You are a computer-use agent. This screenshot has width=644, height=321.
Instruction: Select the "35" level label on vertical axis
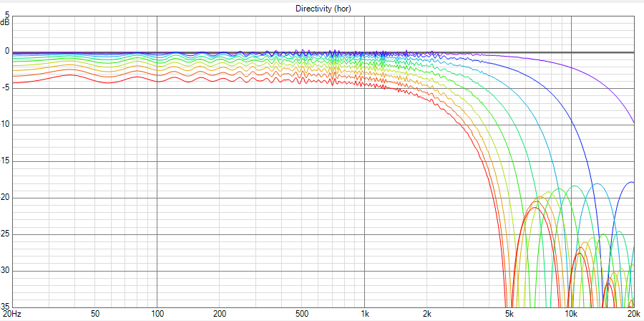point(6,306)
